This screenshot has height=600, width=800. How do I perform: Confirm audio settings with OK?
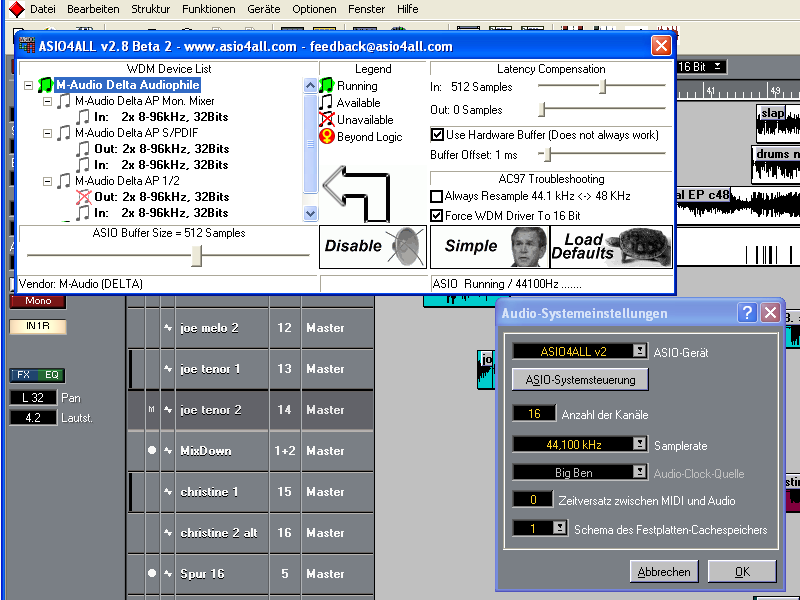click(x=742, y=572)
